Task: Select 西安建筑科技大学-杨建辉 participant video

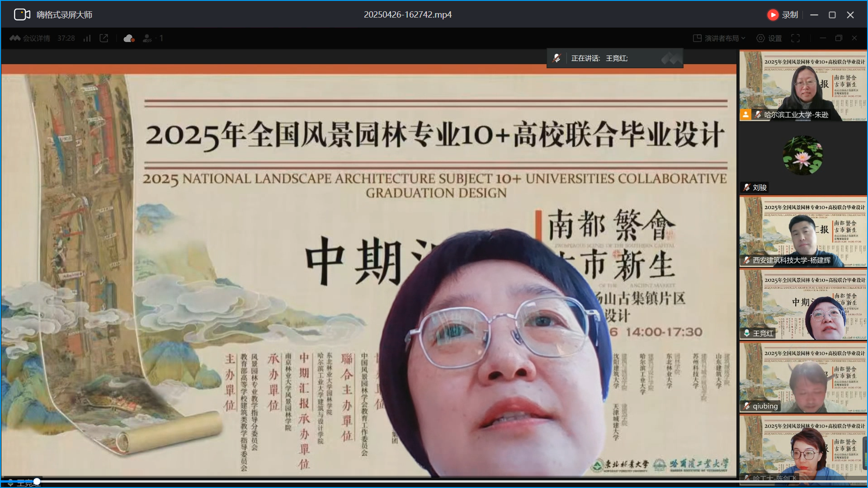Action: [803, 231]
